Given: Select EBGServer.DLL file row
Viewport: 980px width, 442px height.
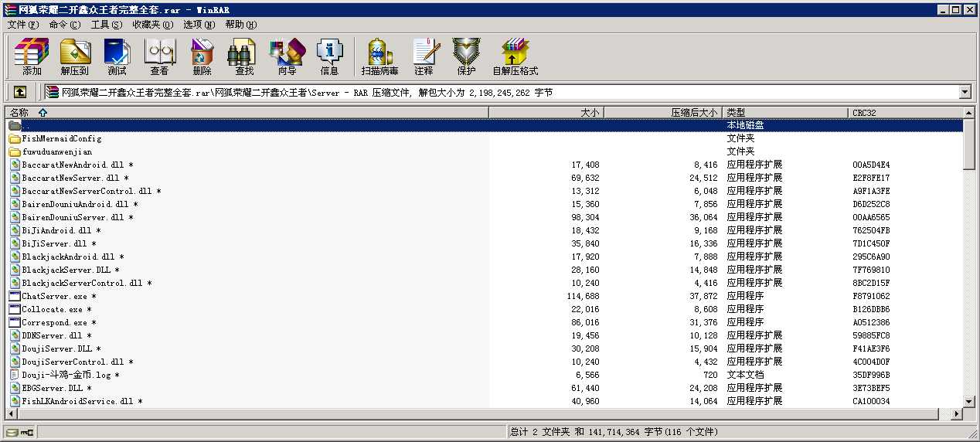Looking at the screenshot, I should click(x=485, y=388).
